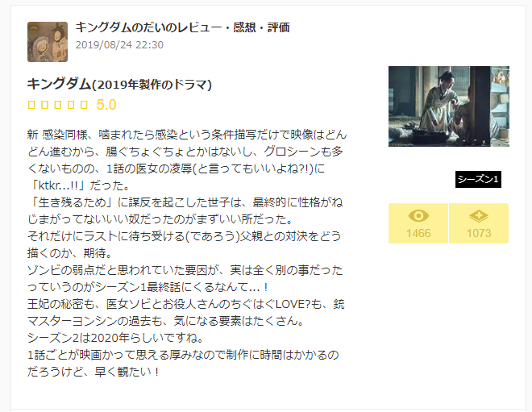Click the third rating star
532x412 pixels.
[58, 105]
